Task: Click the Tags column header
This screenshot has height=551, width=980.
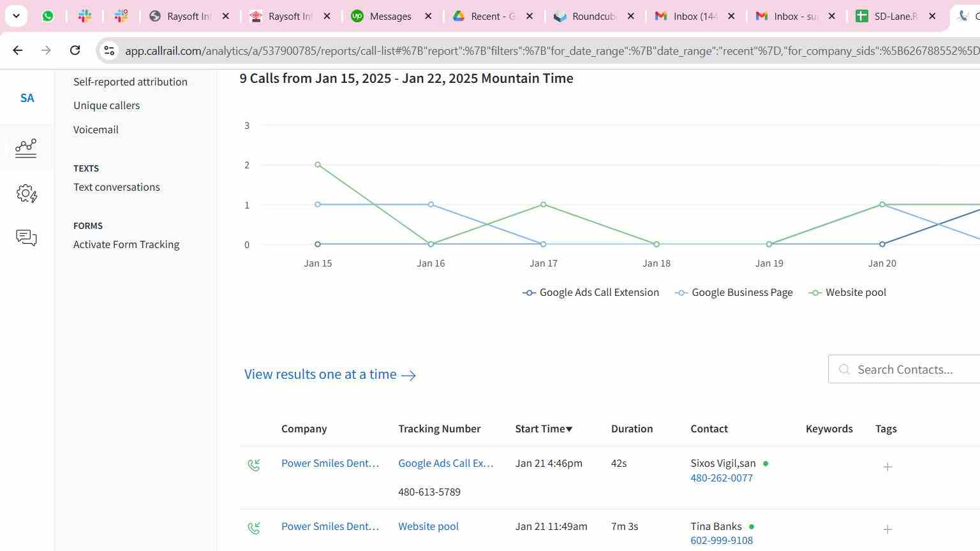Action: (886, 429)
